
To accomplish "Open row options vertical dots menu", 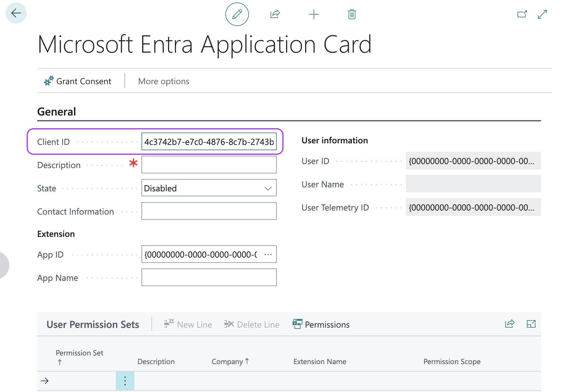I will [125, 381].
